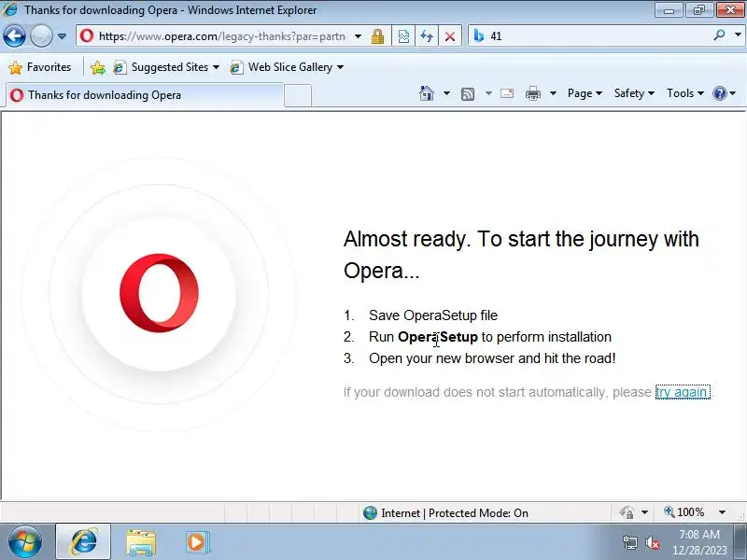Click the Opera favicon in address bar
The image size is (747, 560).
(87, 35)
